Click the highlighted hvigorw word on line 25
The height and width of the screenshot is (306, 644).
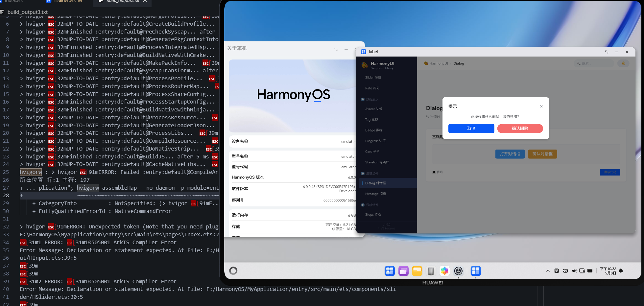pos(31,172)
